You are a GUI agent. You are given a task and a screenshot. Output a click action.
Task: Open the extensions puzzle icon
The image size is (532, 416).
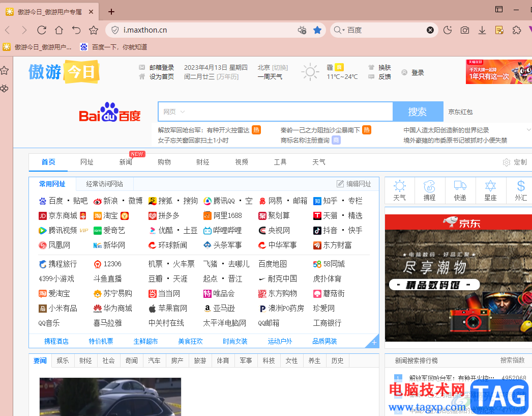(x=517, y=30)
